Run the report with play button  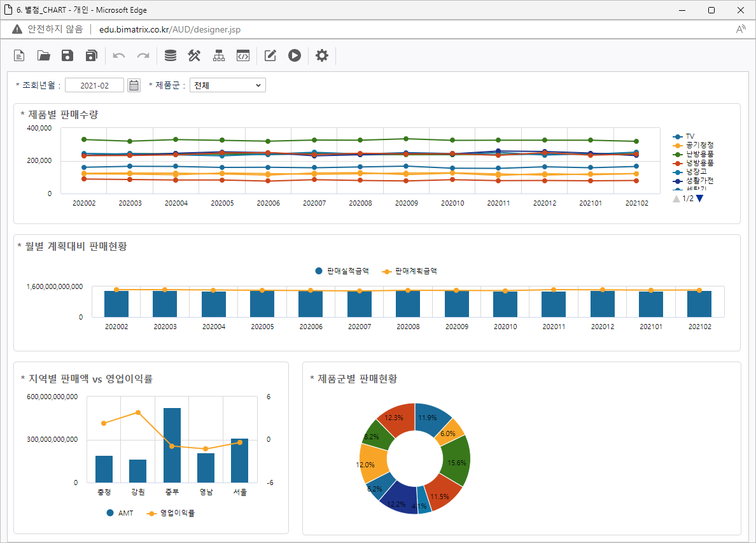click(294, 56)
